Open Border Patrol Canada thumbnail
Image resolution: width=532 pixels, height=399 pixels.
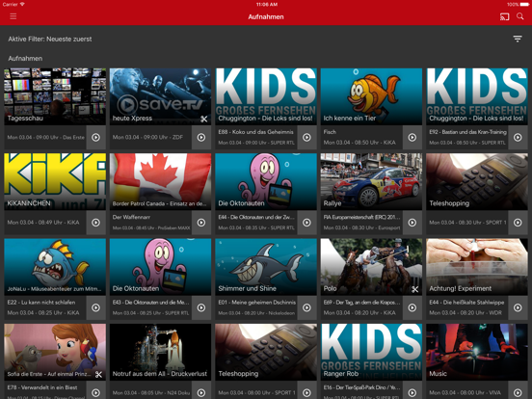(x=161, y=181)
